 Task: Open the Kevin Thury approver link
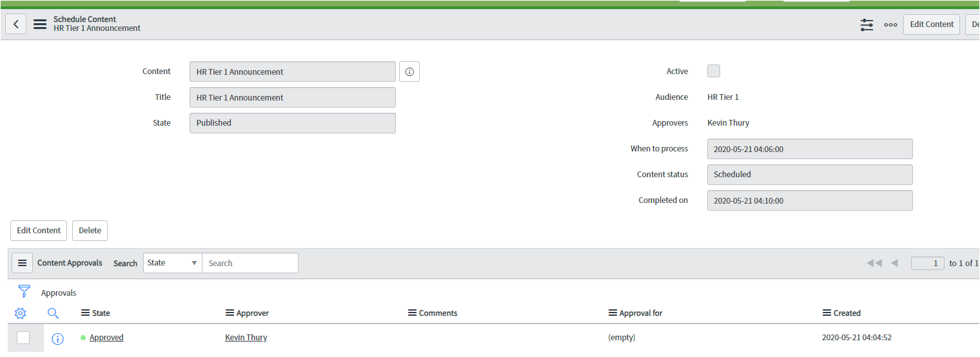tap(246, 338)
